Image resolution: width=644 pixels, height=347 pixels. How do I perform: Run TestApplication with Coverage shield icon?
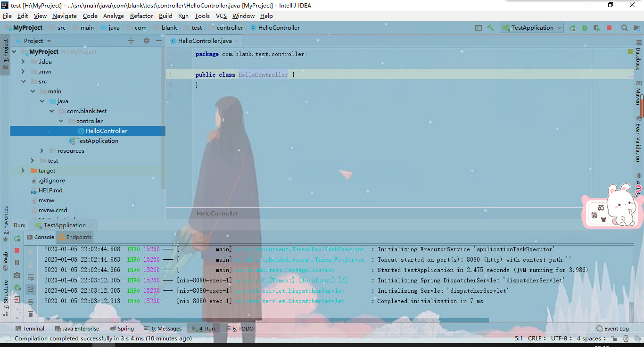point(597,28)
